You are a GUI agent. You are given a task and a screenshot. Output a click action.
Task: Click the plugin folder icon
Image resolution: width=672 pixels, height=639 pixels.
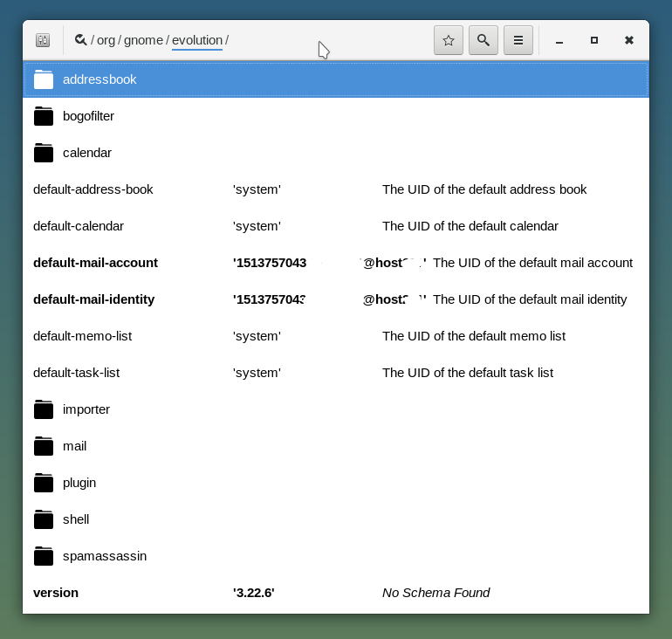pos(44,483)
